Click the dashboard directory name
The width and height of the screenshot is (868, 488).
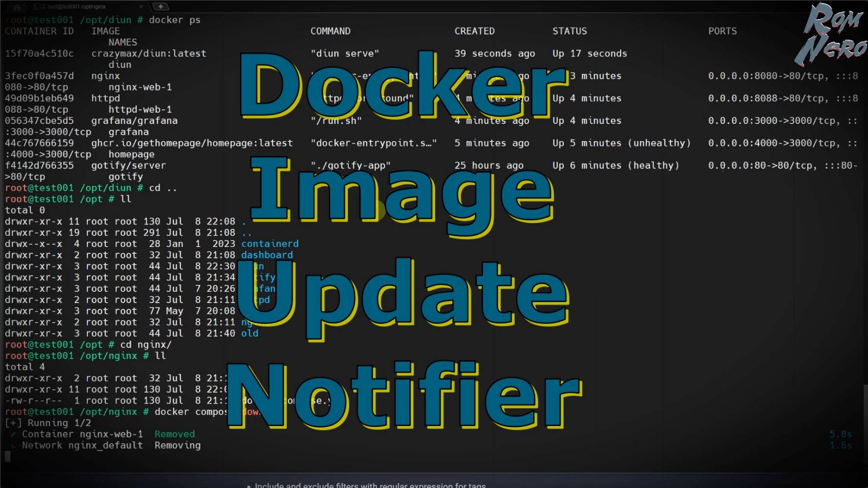[x=267, y=255]
